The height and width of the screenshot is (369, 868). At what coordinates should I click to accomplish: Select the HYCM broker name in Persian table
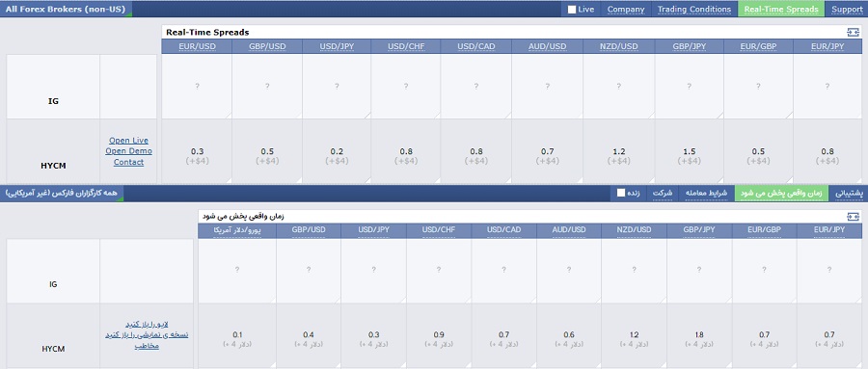(x=53, y=349)
